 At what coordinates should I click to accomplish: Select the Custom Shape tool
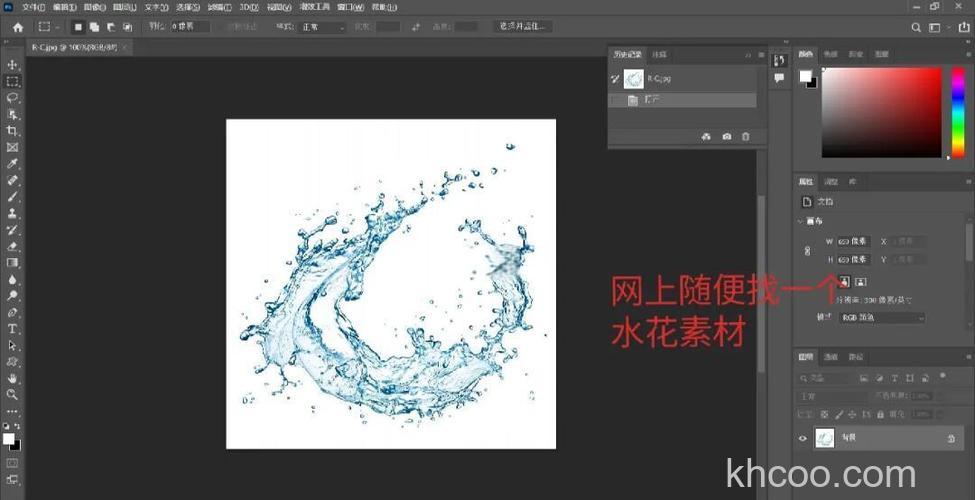coord(12,361)
